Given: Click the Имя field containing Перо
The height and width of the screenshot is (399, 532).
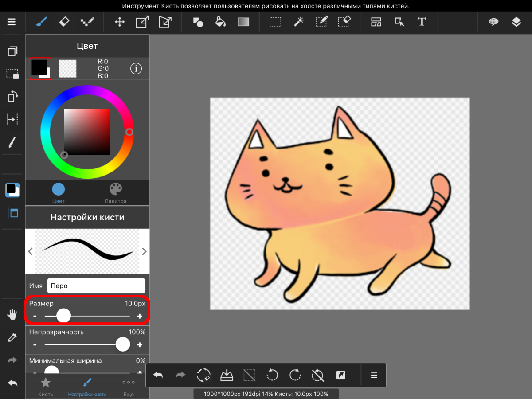Looking at the screenshot, I should click(x=96, y=286).
